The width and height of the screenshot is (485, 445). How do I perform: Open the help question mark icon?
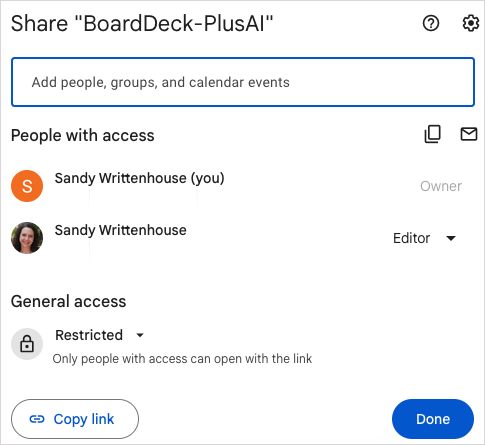pos(431,23)
